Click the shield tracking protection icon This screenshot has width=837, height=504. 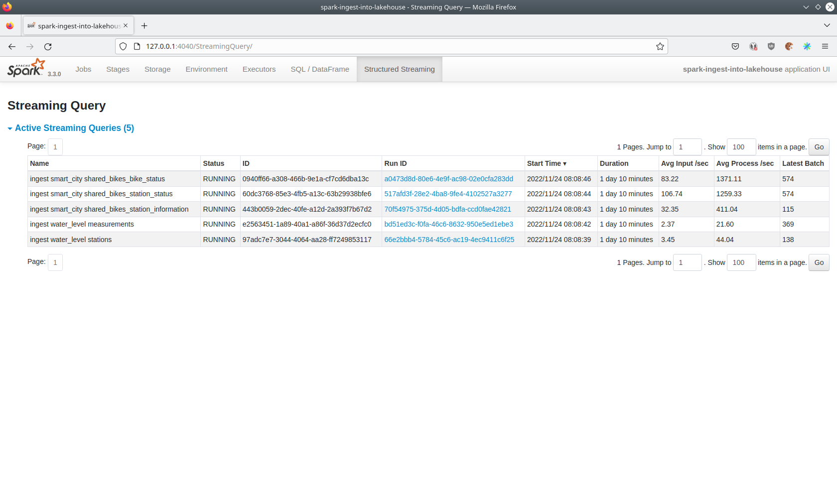coord(123,46)
